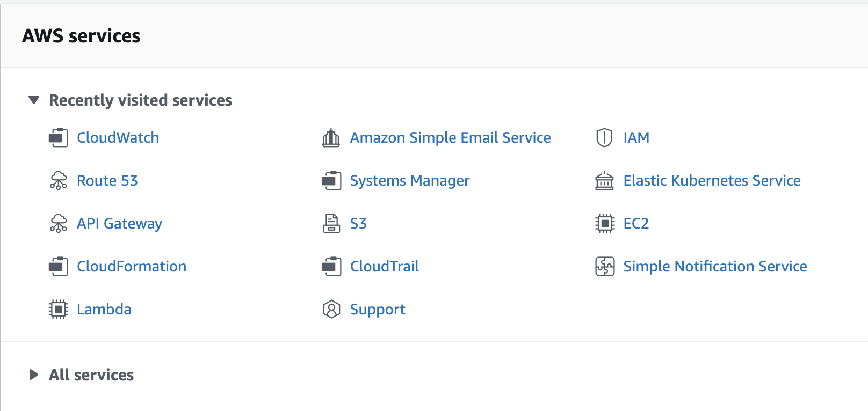
Task: Click the Amazon Simple Email Service icon
Action: click(331, 138)
